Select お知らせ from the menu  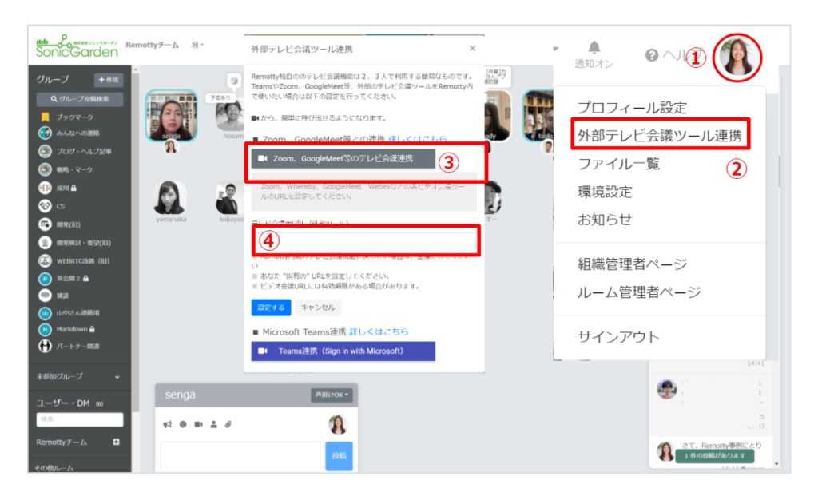(x=605, y=220)
